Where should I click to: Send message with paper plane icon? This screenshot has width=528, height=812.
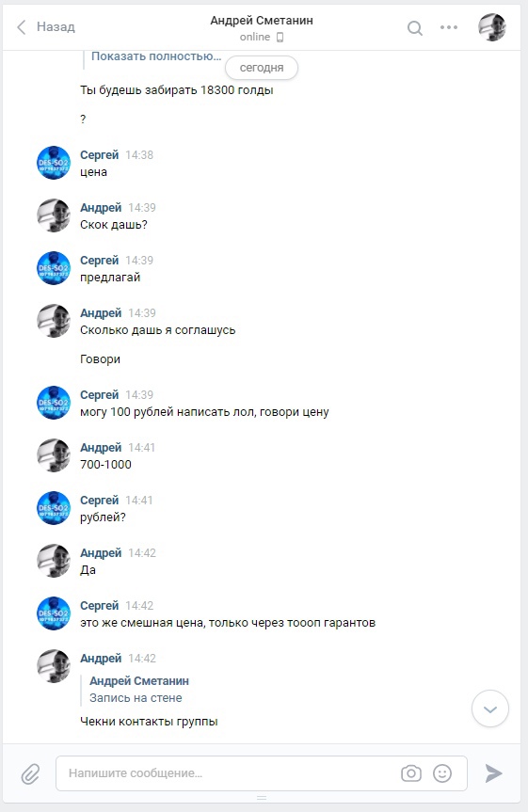(493, 773)
